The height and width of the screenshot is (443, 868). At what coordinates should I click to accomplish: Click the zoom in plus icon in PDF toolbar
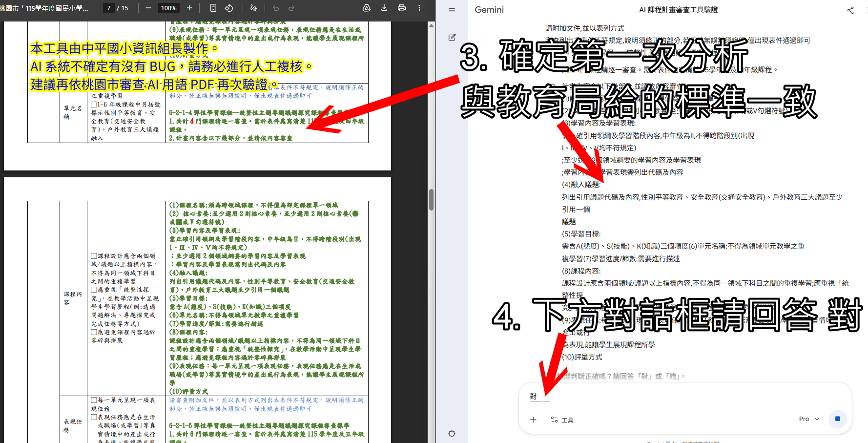(189, 8)
